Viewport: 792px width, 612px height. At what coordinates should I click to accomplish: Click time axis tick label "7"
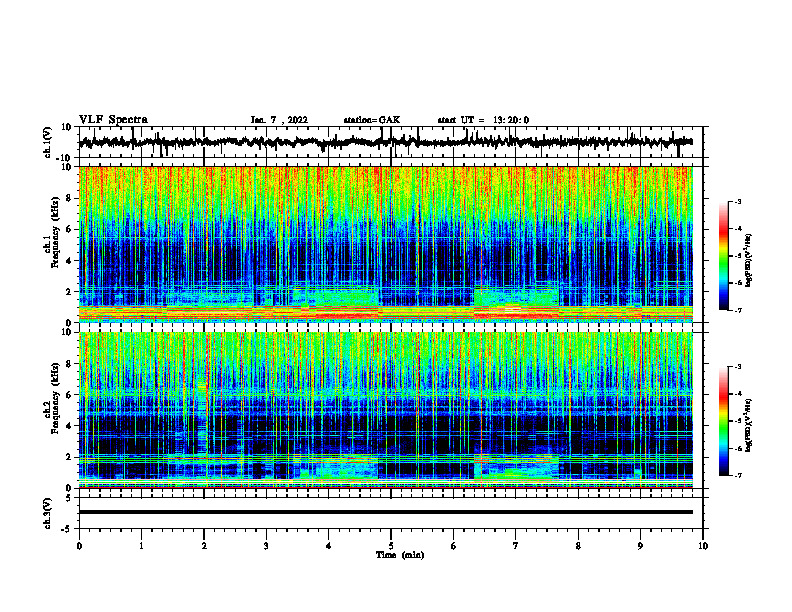(516, 546)
